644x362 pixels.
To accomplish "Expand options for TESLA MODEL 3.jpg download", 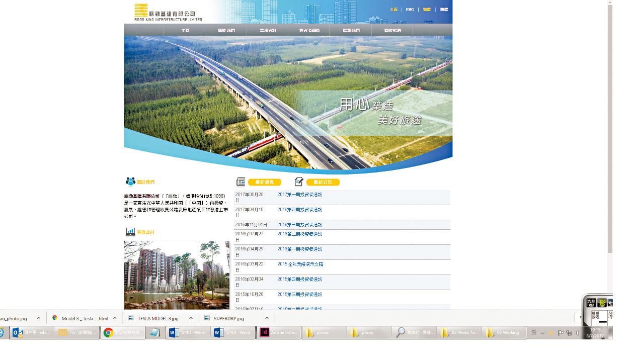I will (x=191, y=318).
